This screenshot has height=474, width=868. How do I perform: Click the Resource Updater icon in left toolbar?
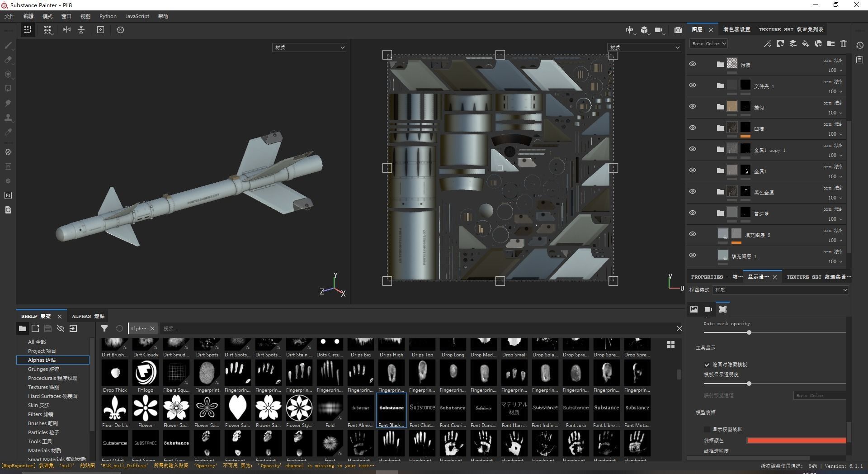(8, 210)
